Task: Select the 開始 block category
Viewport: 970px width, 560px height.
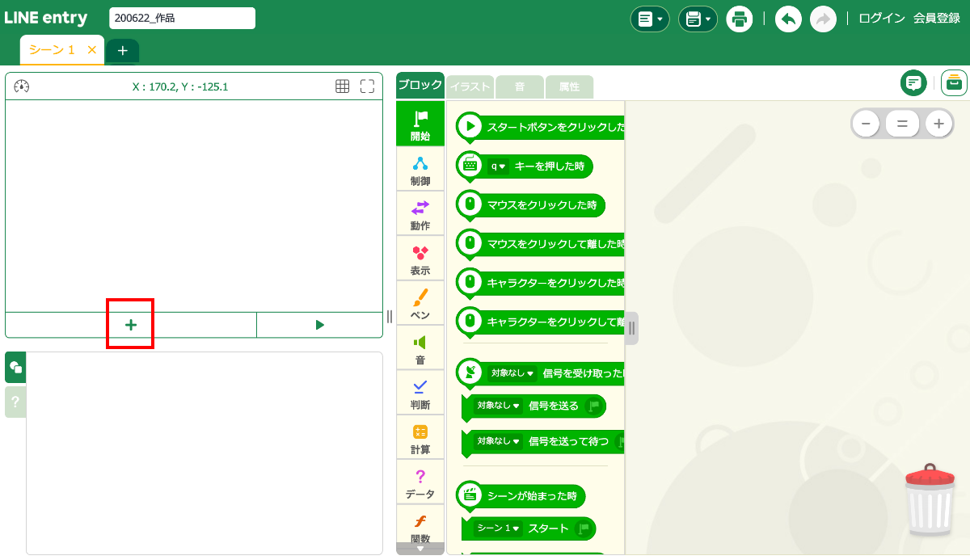Action: coord(420,124)
